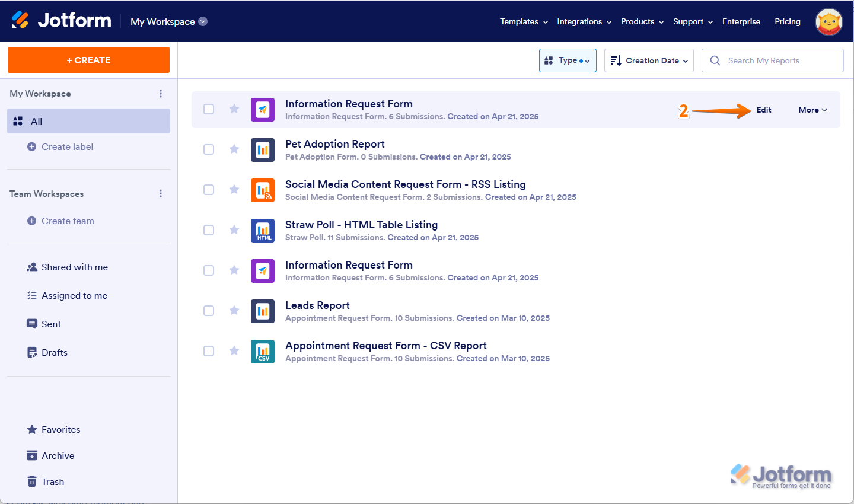Screen dimensions: 854x504
Task: Expand the More dropdown for first report
Action: [x=812, y=110]
